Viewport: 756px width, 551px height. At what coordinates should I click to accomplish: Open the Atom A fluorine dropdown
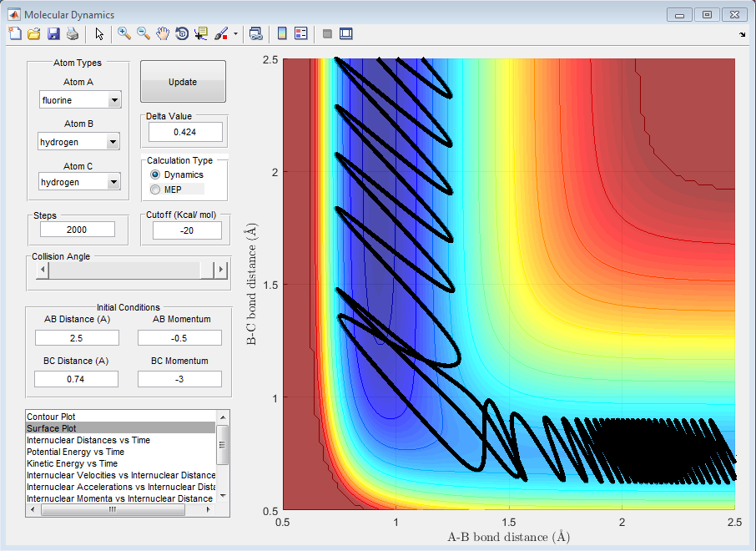pos(80,100)
